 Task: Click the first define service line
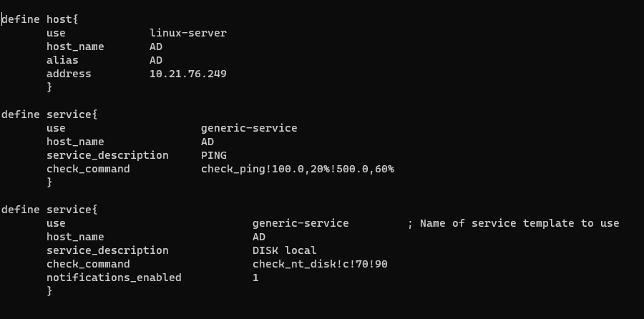[49, 114]
